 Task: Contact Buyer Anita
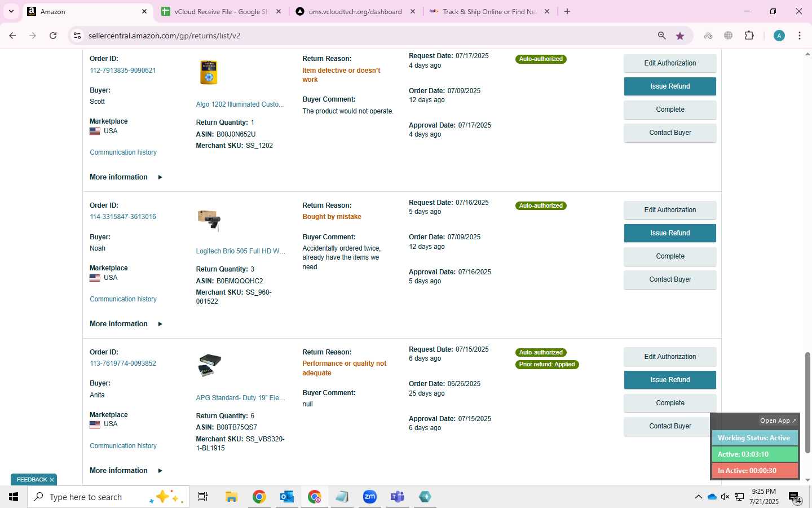(x=670, y=426)
